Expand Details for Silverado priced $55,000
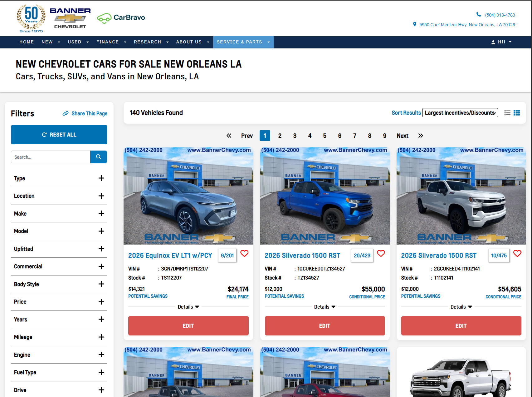532x397 pixels. pyautogui.click(x=325, y=307)
